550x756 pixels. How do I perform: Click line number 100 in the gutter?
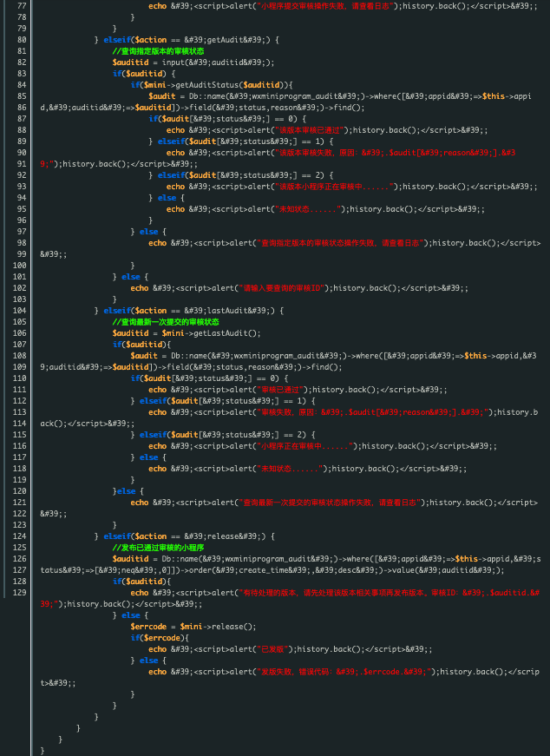pos(20,266)
